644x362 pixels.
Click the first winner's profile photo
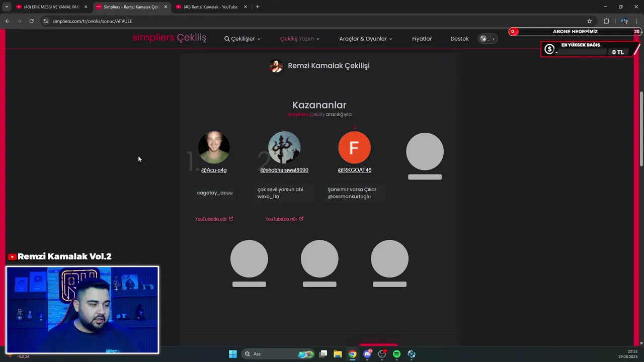pos(214,147)
